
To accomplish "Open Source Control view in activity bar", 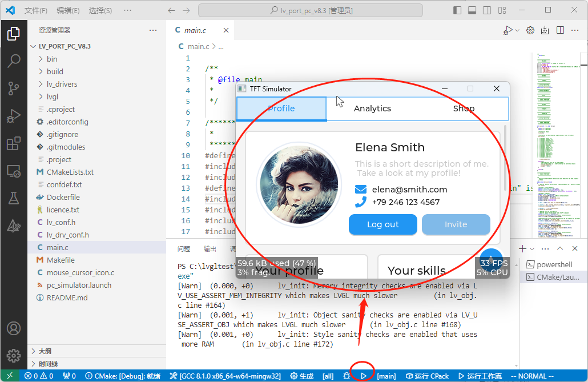I will point(14,89).
